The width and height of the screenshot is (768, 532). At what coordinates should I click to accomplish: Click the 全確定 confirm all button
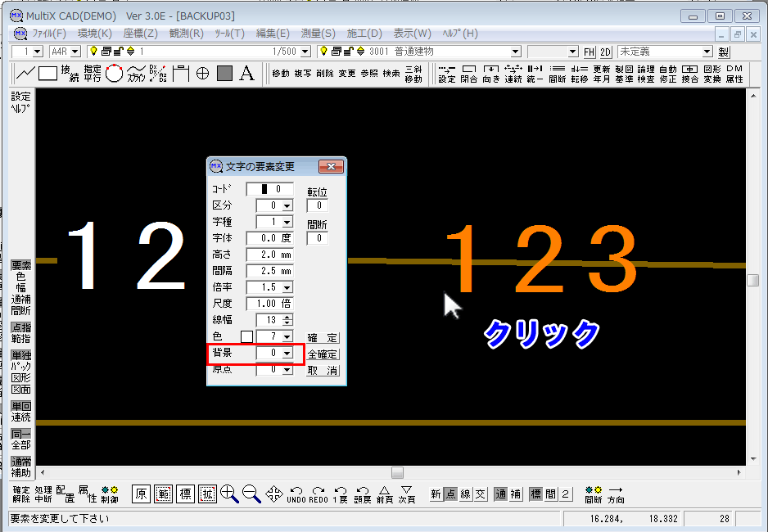coord(323,354)
